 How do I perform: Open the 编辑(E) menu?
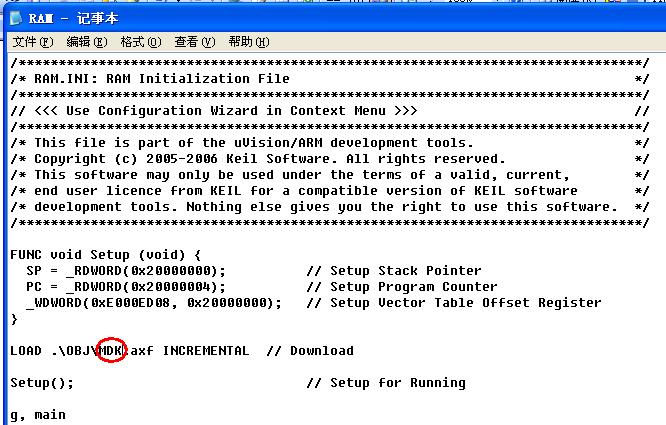(x=87, y=42)
